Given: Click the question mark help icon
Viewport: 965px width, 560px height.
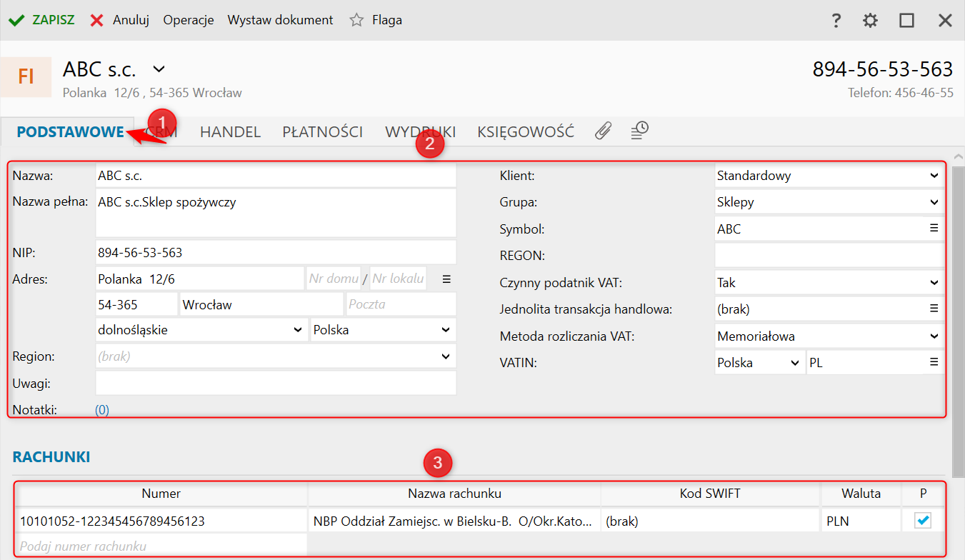Looking at the screenshot, I should 836,21.
